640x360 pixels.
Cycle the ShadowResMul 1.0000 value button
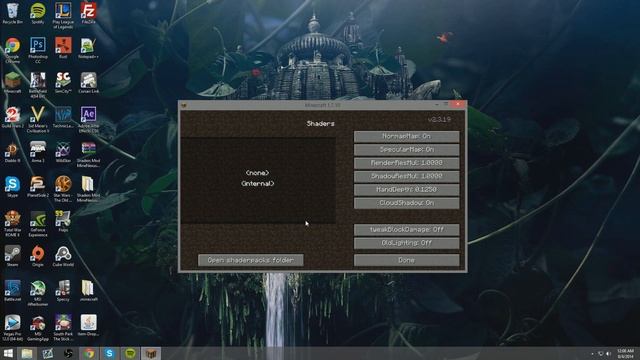click(406, 176)
